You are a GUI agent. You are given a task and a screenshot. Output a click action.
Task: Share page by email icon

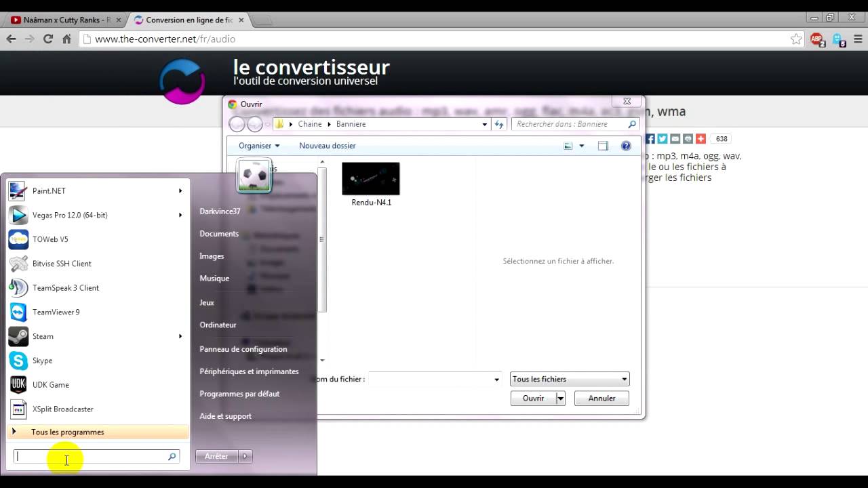pos(675,139)
